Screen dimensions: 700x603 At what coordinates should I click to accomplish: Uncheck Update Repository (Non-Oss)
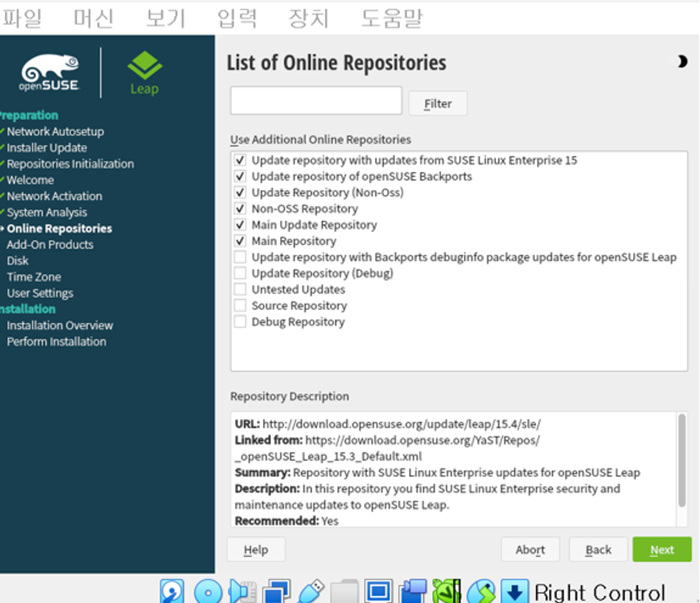click(x=240, y=192)
